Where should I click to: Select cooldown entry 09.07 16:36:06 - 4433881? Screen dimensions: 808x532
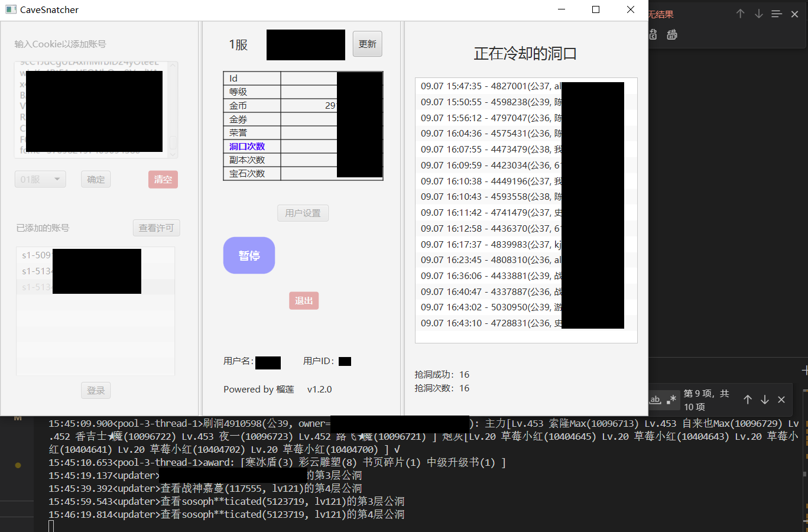click(x=526, y=275)
